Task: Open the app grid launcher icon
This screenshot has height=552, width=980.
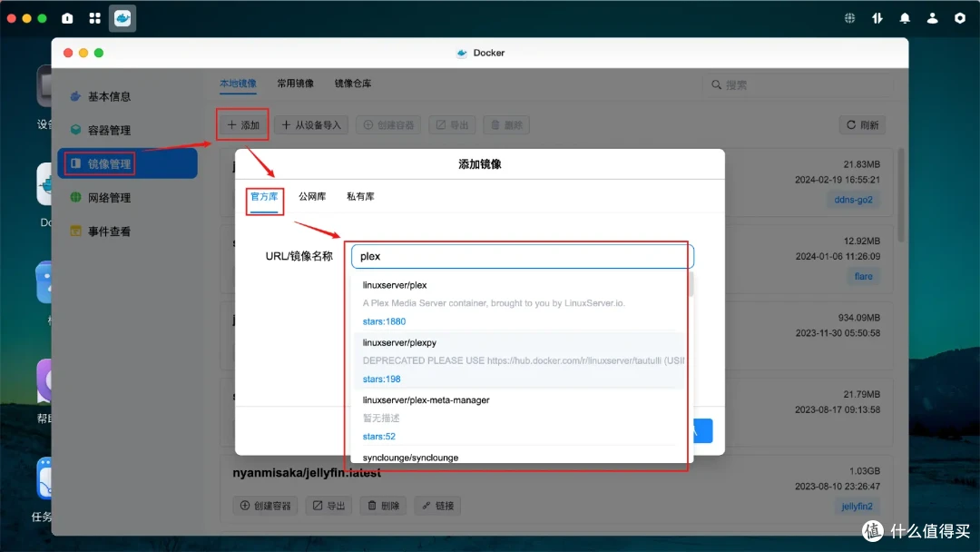Action: 95,18
